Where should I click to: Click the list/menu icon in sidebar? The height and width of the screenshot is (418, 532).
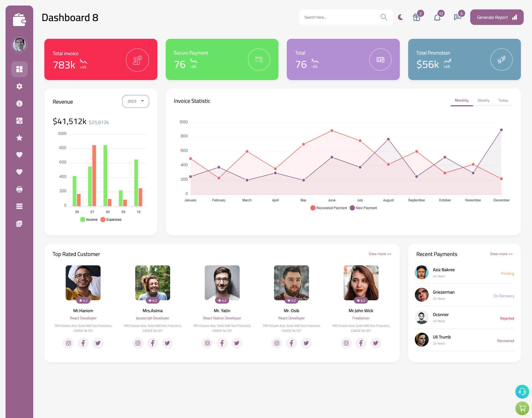[19, 206]
